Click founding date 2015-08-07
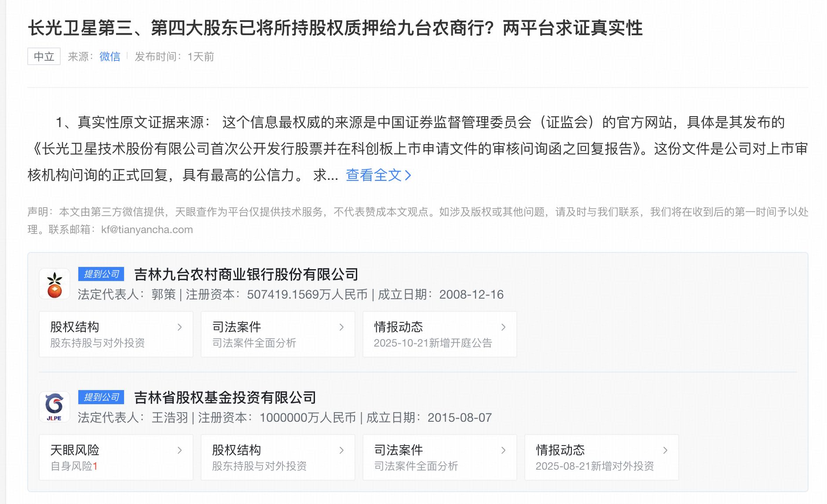Screen dimensions: 827x504 [460, 418]
